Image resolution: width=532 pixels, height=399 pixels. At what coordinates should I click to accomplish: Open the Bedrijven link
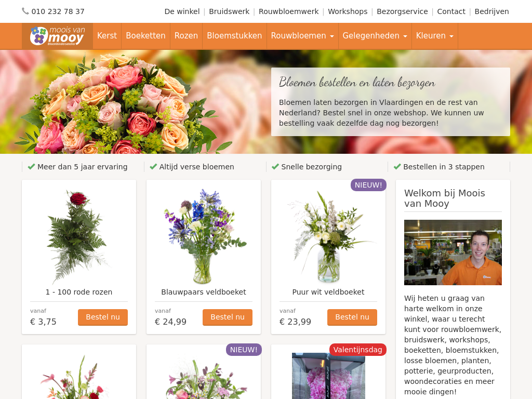[x=491, y=11]
